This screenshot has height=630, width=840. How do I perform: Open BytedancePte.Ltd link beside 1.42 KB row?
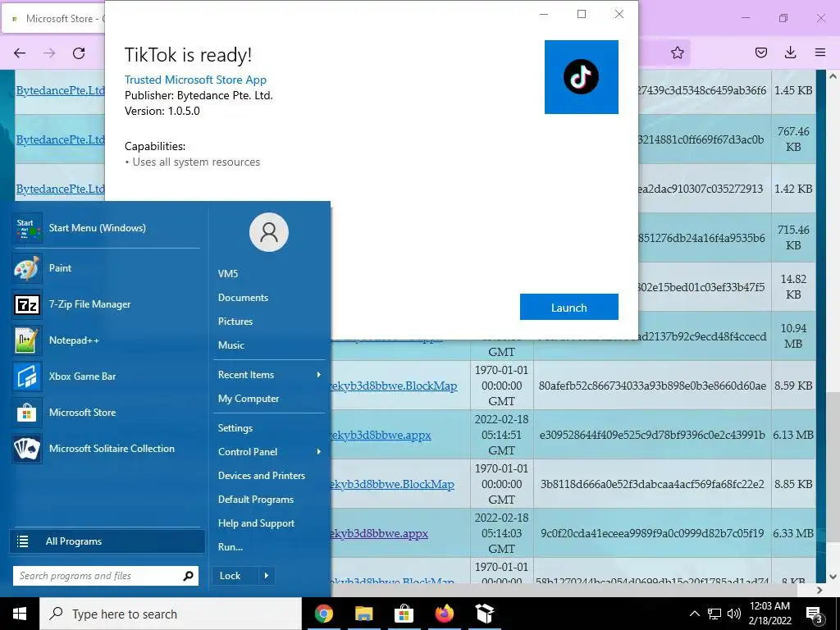point(60,189)
